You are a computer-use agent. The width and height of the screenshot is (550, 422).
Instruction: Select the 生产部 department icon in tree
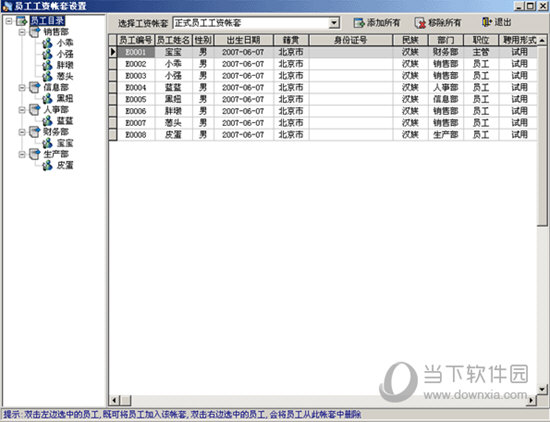pos(35,154)
